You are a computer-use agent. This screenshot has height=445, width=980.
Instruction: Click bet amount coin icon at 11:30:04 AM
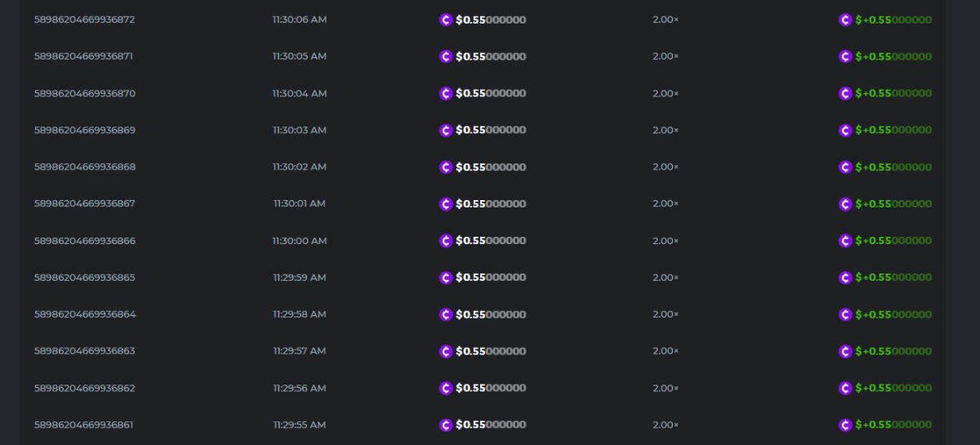click(x=446, y=93)
